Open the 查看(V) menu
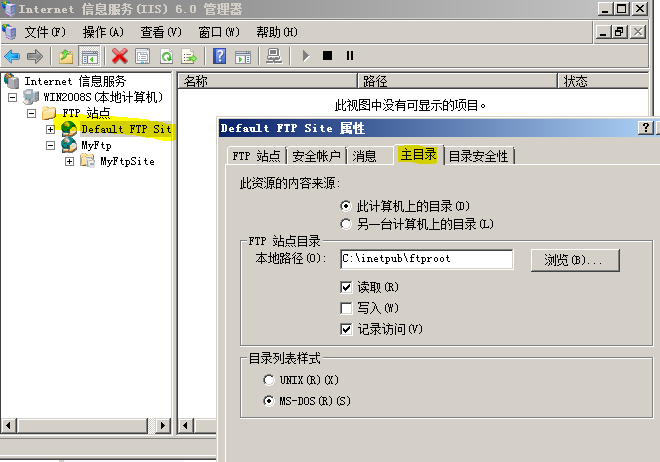The height and width of the screenshot is (462, 660). click(161, 32)
